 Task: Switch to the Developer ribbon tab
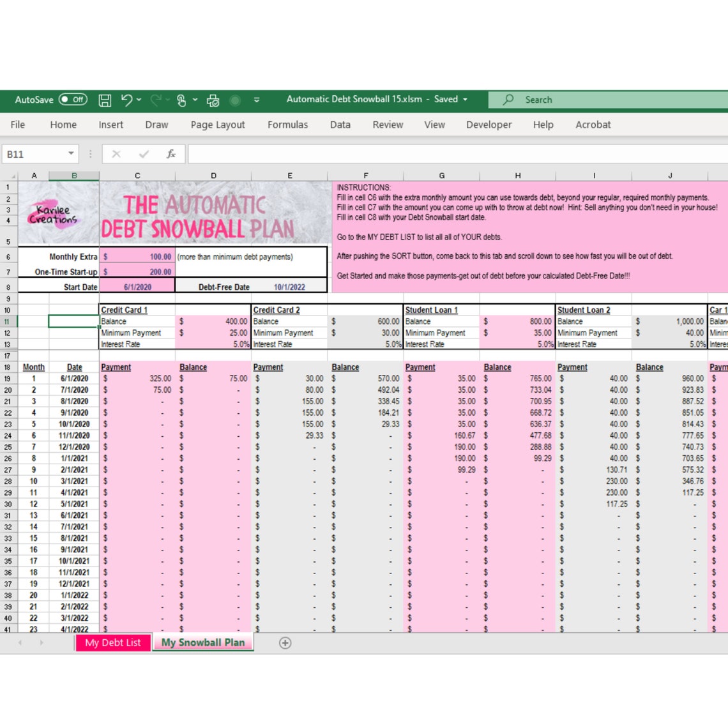(x=489, y=125)
